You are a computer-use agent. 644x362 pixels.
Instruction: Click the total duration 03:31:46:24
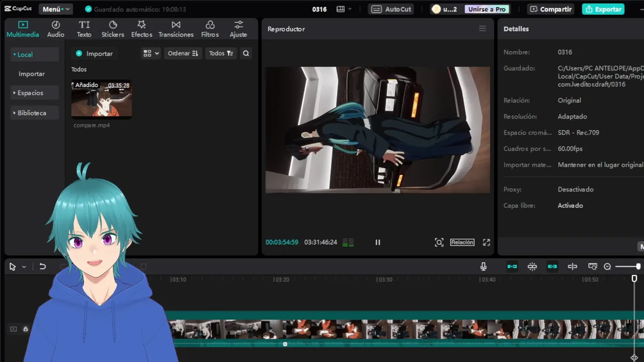click(320, 242)
